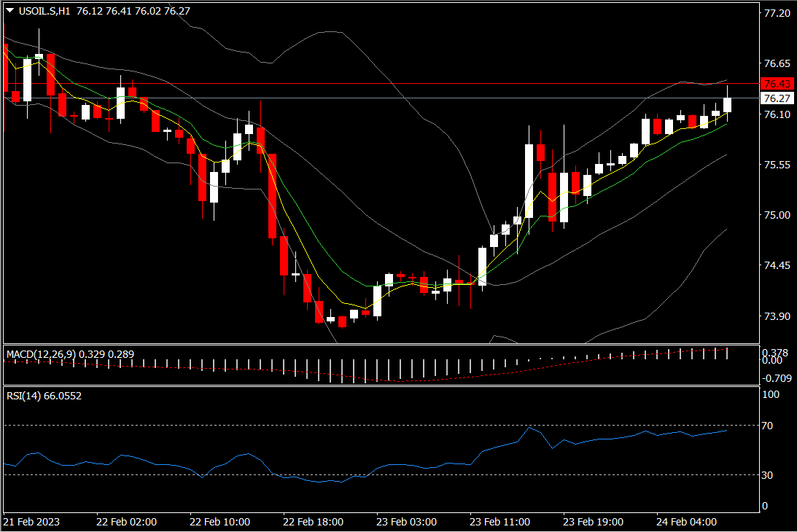
Task: Click the MACD(12,26,9) indicator label
Action: point(39,355)
